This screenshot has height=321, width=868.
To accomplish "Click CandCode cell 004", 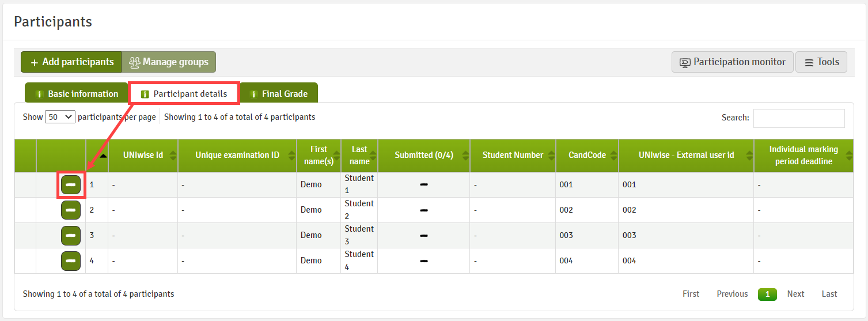I will [587, 261].
